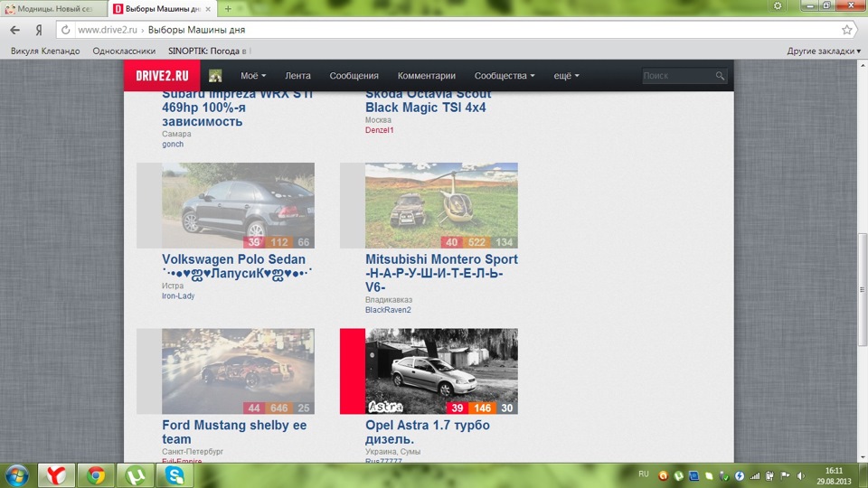The height and width of the screenshot is (488, 868).
Task: Open the taskbar clock showing 16:11
Action: 834,476
